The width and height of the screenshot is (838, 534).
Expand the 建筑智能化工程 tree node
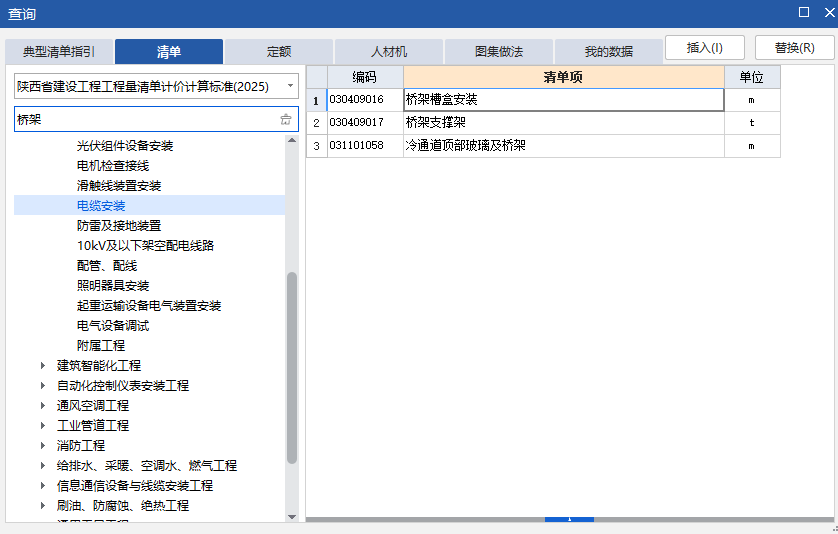pos(43,366)
